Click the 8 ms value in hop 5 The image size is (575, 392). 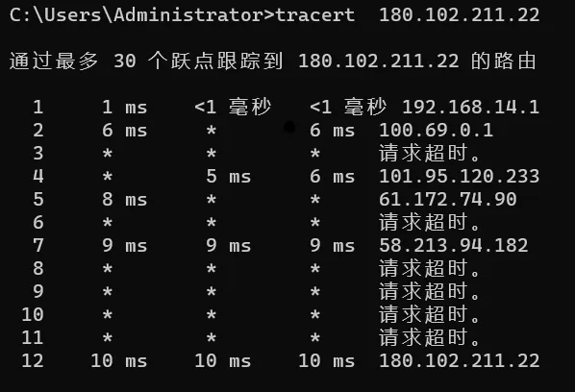pos(125,200)
